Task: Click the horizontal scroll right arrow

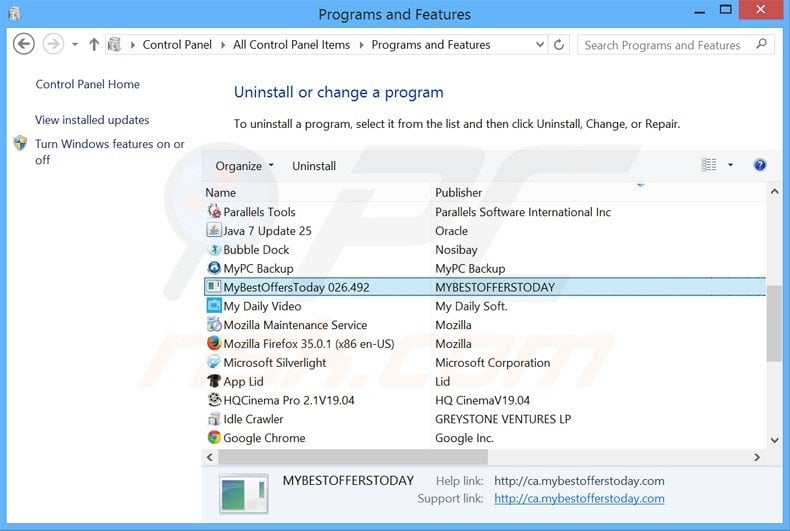Action: click(x=757, y=457)
